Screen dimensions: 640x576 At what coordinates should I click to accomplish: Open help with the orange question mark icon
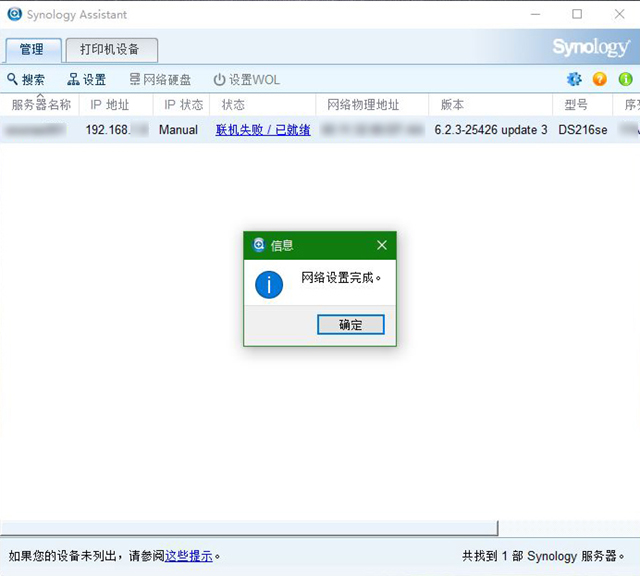[599, 79]
